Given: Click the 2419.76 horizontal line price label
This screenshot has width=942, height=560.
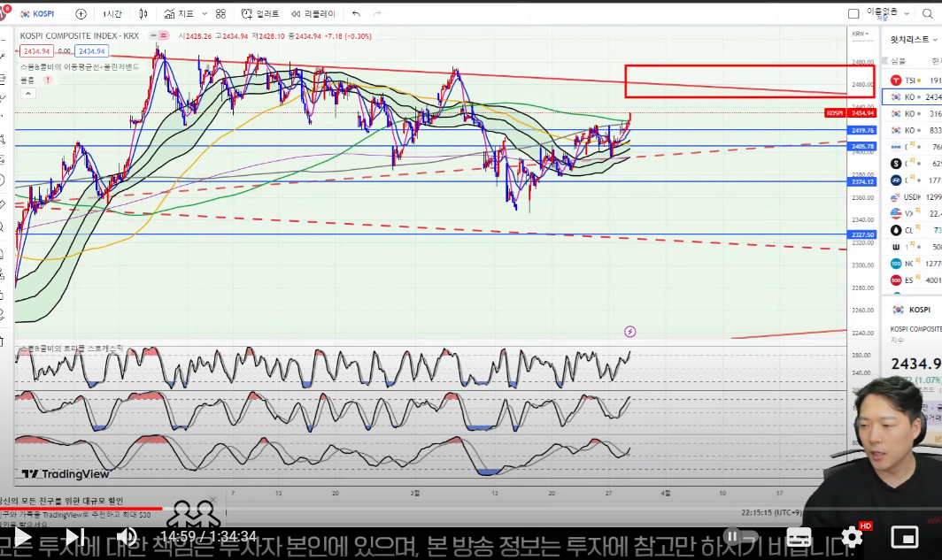Looking at the screenshot, I should [862, 130].
